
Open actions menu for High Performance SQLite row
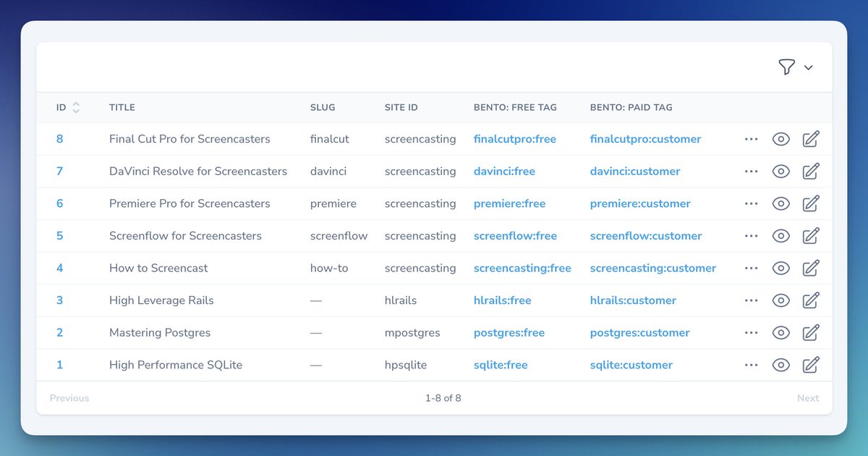tap(751, 365)
